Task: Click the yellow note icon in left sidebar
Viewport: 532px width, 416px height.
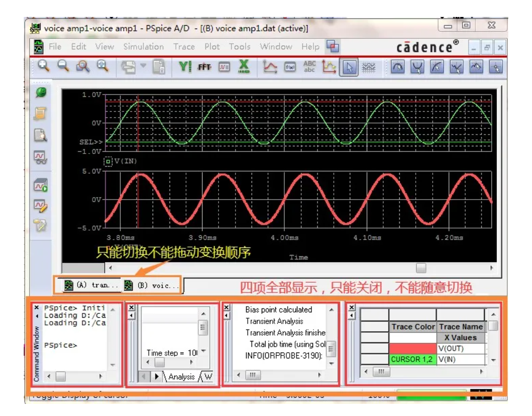Action: pyautogui.click(x=40, y=114)
